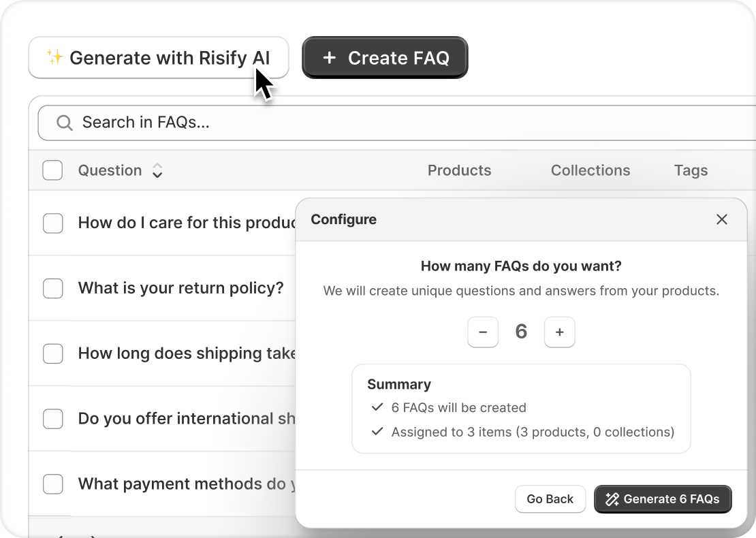Increase FAQ count with the plus button
The image size is (756, 538).
559,332
